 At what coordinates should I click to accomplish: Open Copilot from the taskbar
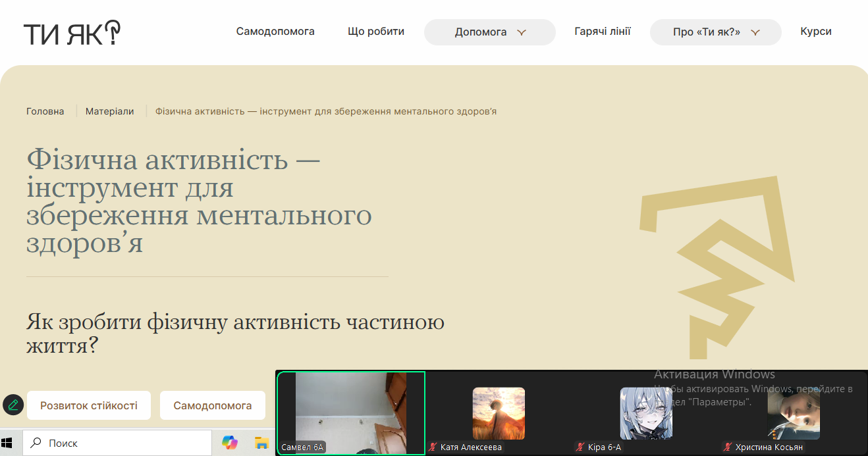pos(229,443)
